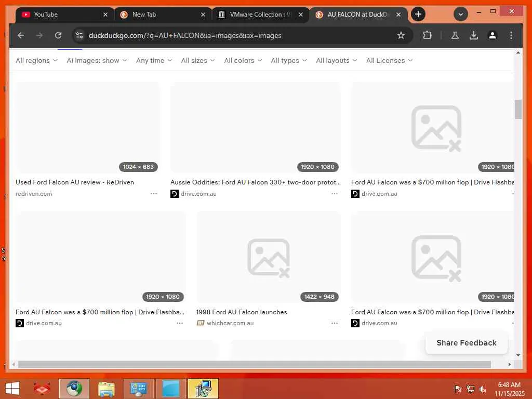The height and width of the screenshot is (399, 532).
Task: Expand the Any time filter
Action: (154, 60)
